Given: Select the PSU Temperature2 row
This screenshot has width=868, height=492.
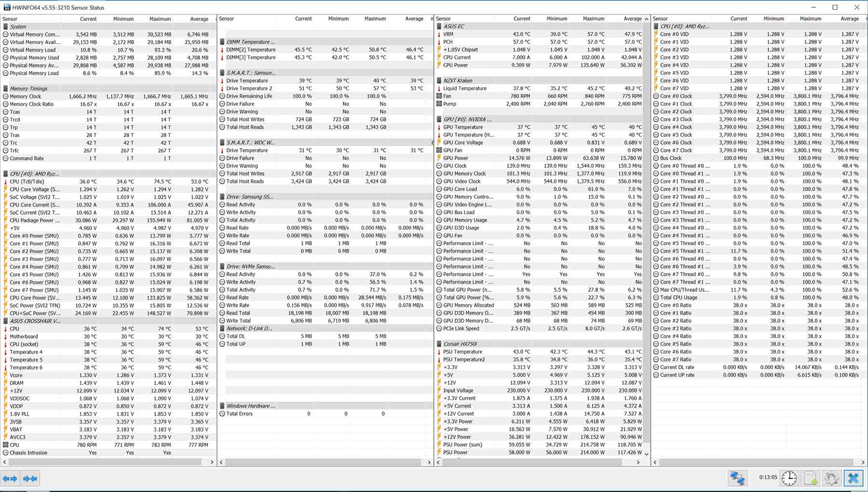Looking at the screenshot, I should (539, 359).
